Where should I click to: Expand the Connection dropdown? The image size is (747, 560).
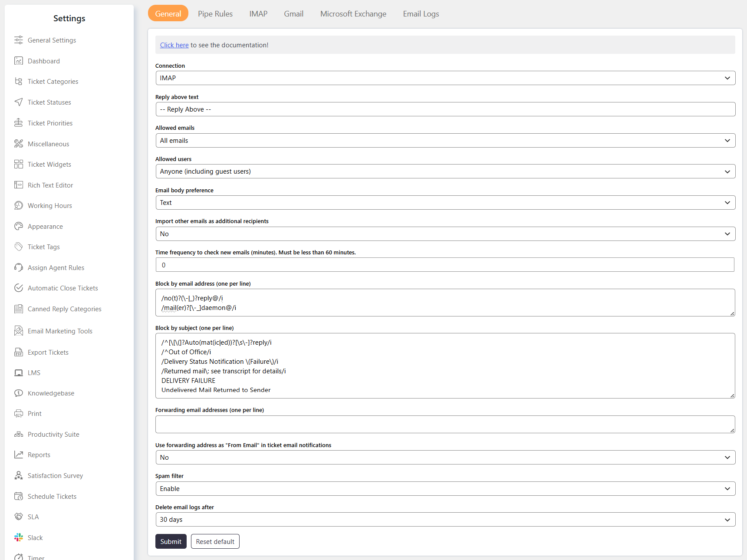point(445,78)
